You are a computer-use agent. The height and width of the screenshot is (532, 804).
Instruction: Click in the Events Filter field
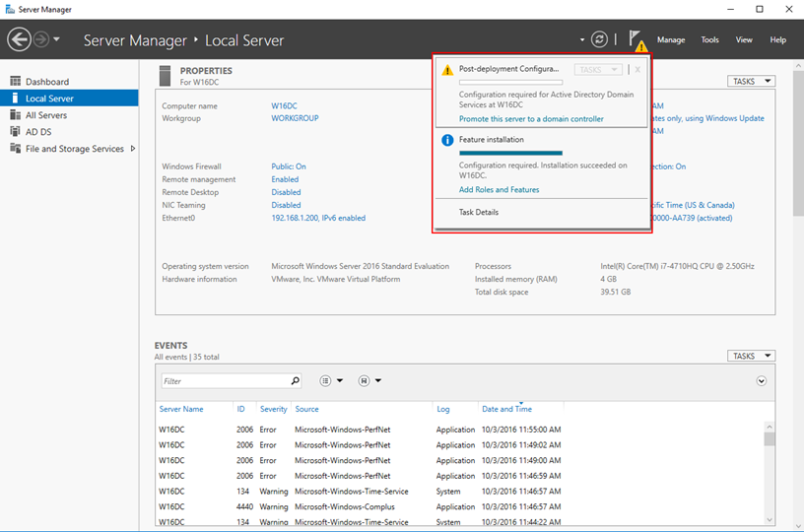pyautogui.click(x=226, y=381)
